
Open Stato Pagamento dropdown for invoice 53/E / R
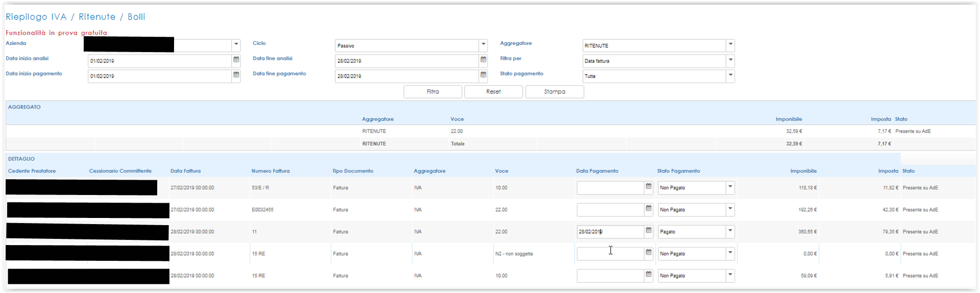[x=730, y=187]
